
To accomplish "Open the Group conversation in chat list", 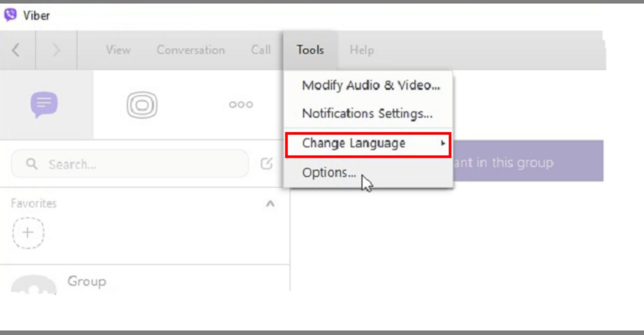I will click(x=86, y=282).
